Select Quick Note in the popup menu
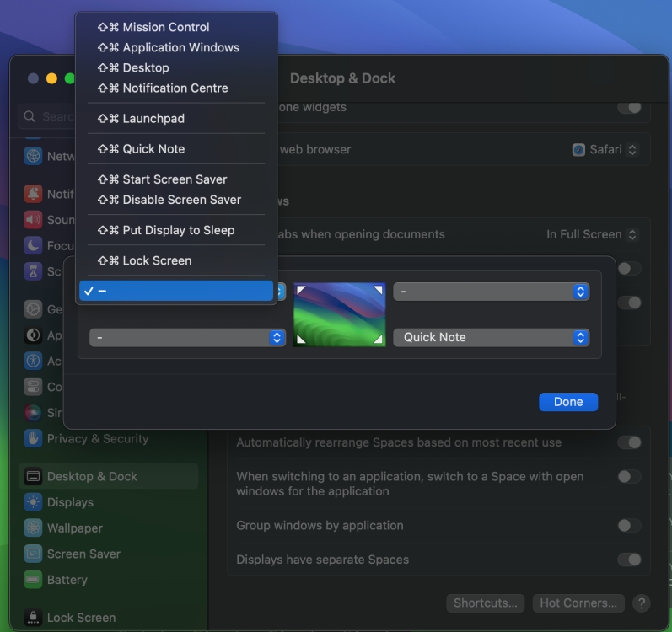This screenshot has width=672, height=632. point(176,149)
